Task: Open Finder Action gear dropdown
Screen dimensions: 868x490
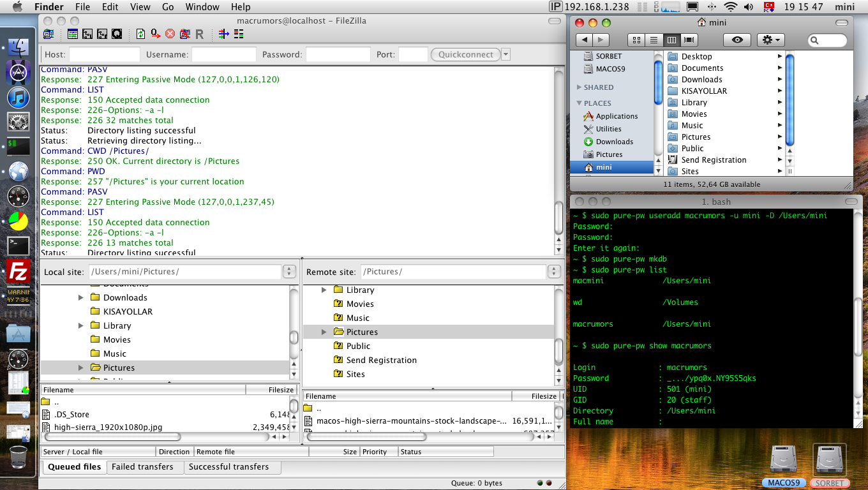Action: click(x=771, y=40)
